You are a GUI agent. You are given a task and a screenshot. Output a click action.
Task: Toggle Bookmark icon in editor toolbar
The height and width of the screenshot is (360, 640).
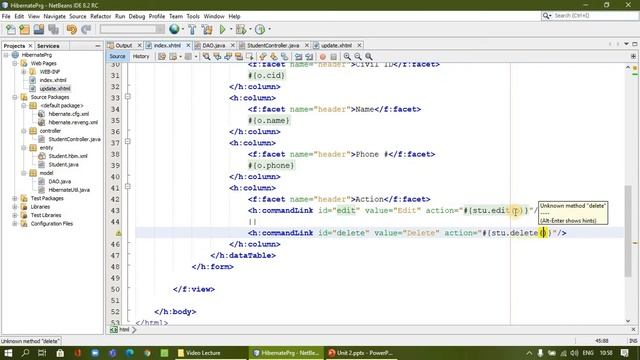click(x=284, y=56)
